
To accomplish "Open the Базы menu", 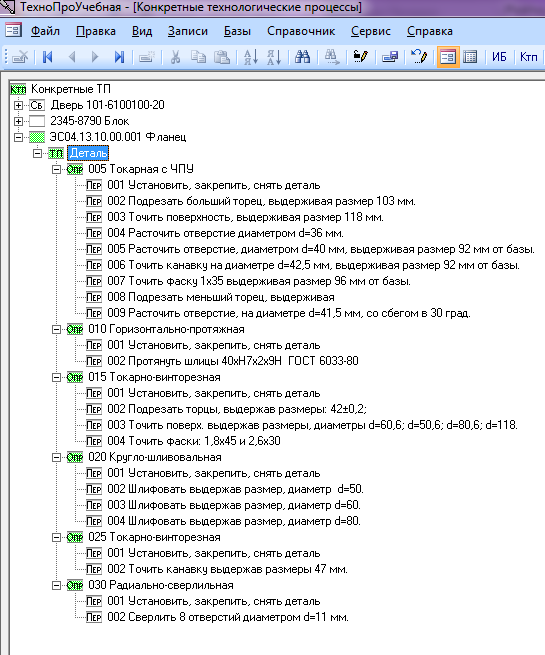I will (x=237, y=31).
